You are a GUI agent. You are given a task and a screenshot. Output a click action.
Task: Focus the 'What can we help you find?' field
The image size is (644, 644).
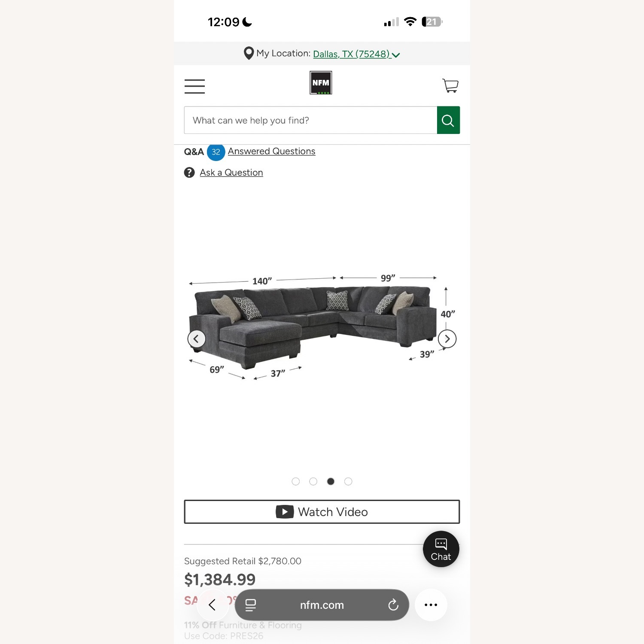click(x=310, y=120)
